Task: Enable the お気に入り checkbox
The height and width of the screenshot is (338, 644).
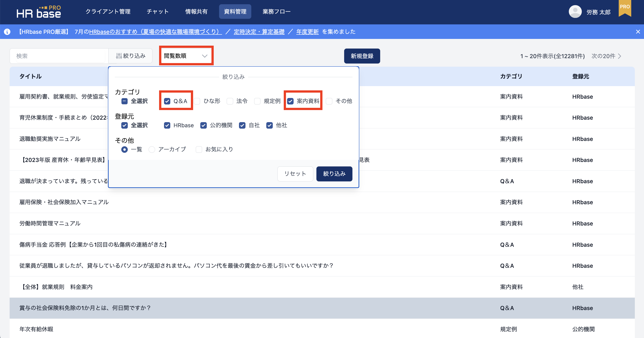Action: coord(199,149)
